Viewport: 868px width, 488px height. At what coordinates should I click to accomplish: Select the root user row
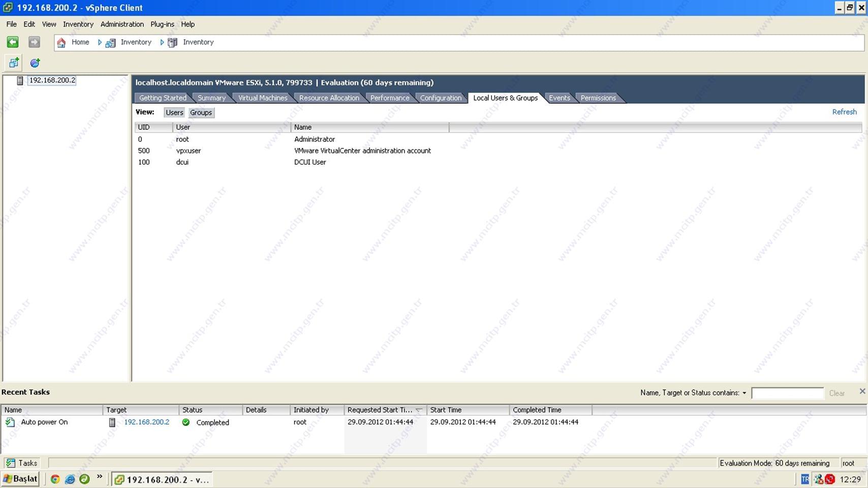pyautogui.click(x=498, y=139)
